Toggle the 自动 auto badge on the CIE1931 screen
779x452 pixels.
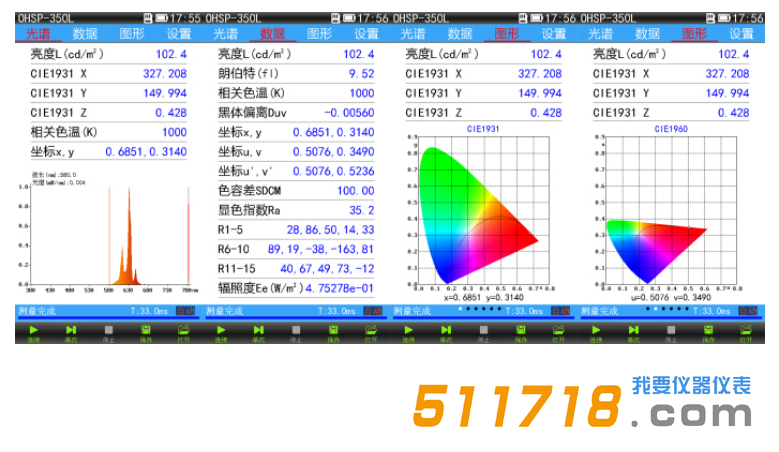coord(561,311)
